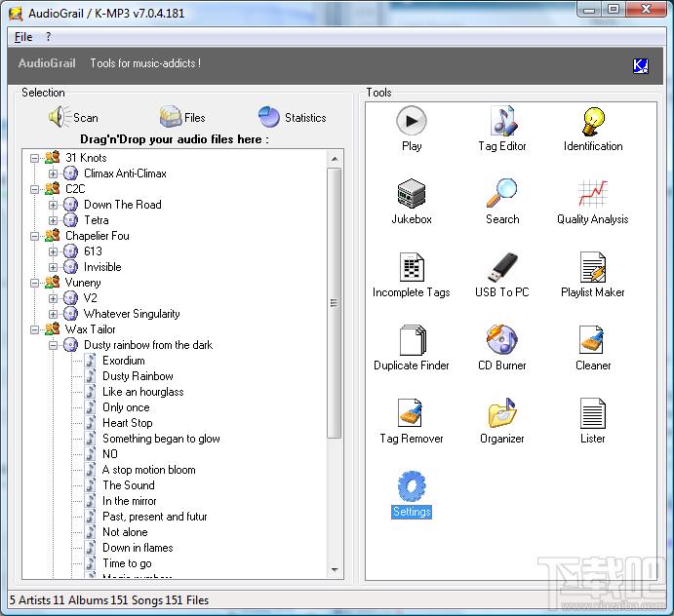Collapse the 31 Knots artist node
The width and height of the screenshot is (674, 616).
[x=34, y=158]
